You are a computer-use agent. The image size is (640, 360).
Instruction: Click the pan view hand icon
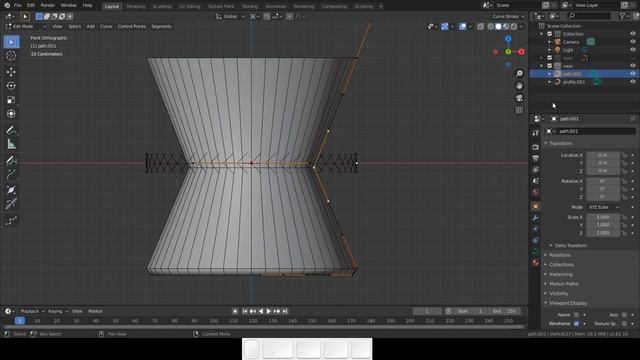pyautogui.click(x=519, y=86)
